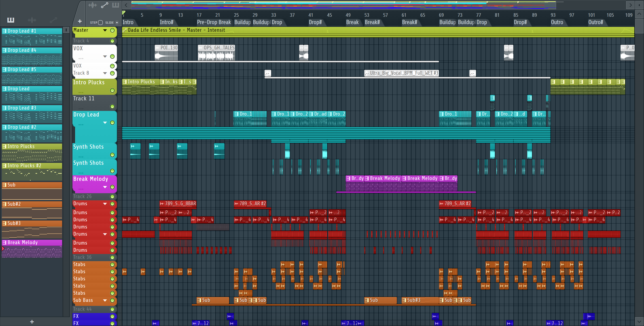Mute the Drop Lead track
Viewport: 644px width, 326px height.
tap(112, 123)
